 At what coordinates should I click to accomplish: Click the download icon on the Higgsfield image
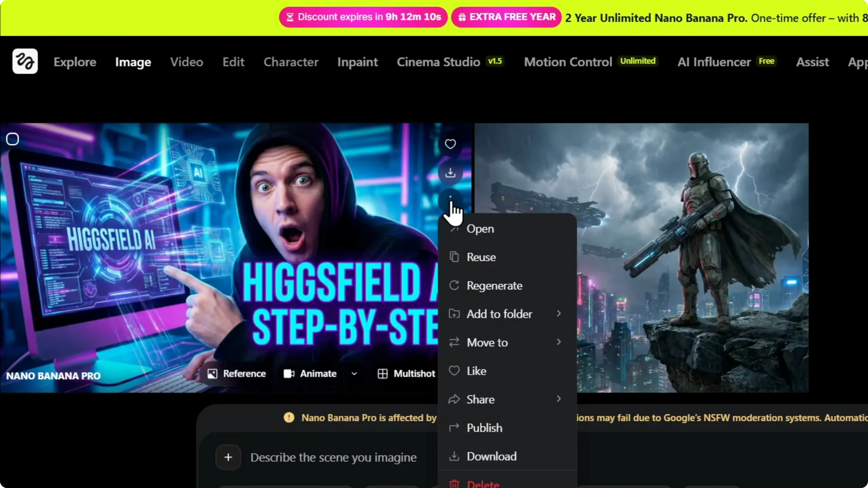(x=451, y=173)
